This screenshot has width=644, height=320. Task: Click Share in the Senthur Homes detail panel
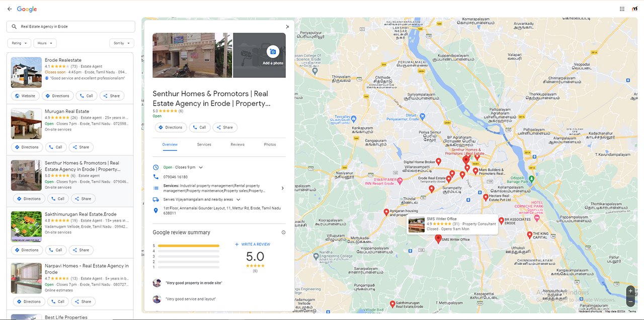(225, 128)
